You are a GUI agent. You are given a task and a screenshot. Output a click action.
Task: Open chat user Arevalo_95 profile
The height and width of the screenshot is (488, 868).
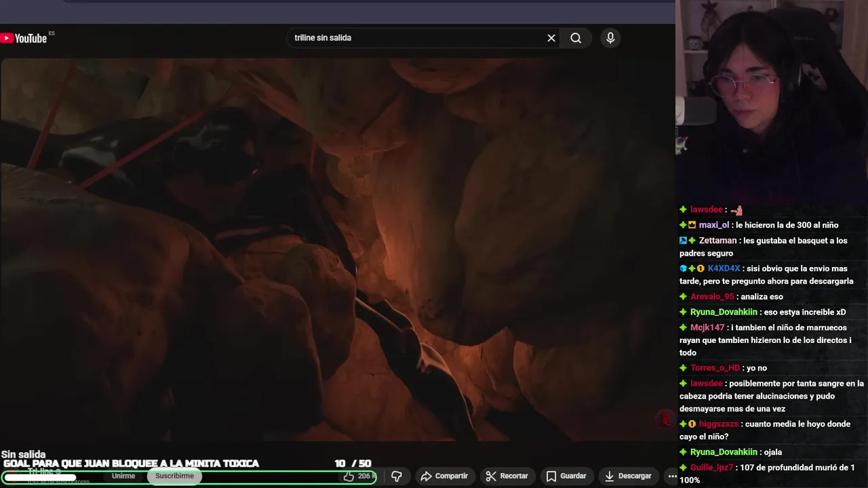pos(712,297)
